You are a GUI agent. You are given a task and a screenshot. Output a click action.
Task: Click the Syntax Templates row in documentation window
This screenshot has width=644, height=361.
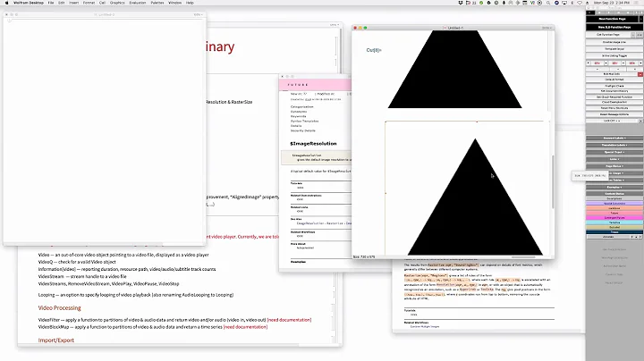[x=304, y=121]
